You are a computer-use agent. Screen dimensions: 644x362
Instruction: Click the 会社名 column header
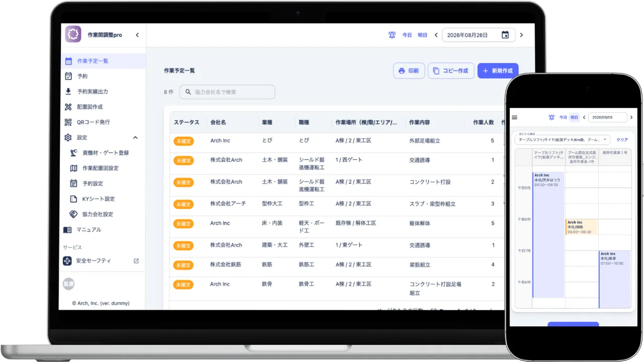pyautogui.click(x=218, y=123)
